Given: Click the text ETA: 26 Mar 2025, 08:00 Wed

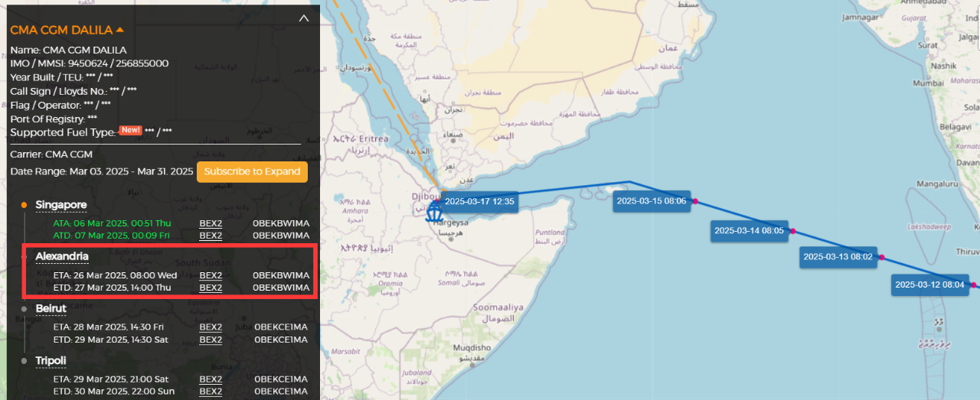Looking at the screenshot, I should pyautogui.click(x=115, y=275).
